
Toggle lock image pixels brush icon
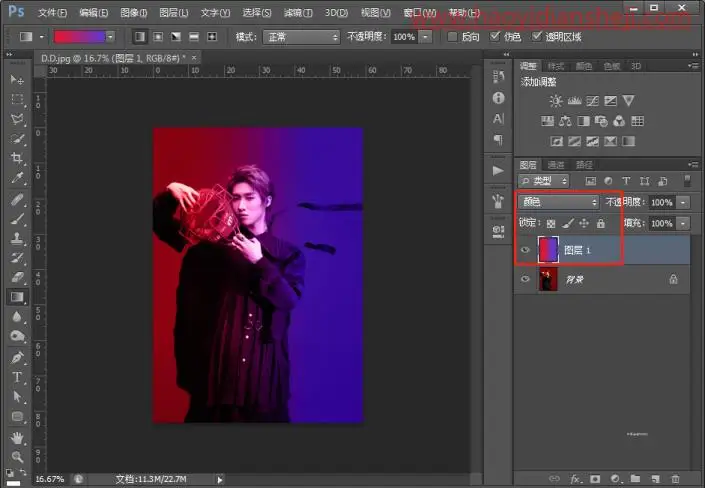567,223
